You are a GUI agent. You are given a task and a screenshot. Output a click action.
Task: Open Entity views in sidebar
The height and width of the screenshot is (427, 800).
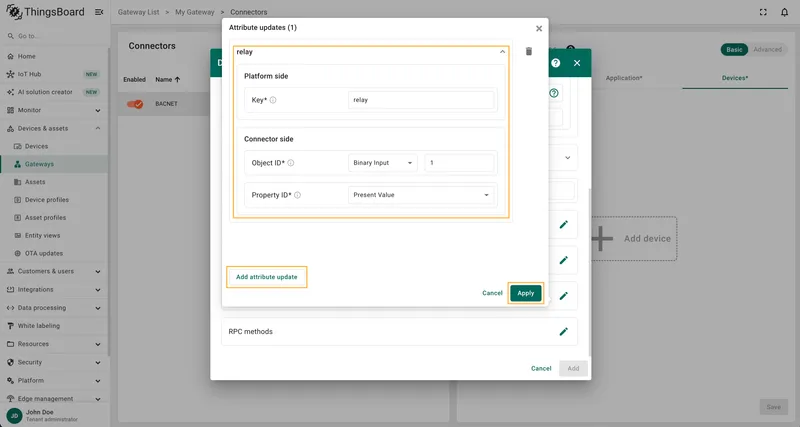click(x=54, y=236)
